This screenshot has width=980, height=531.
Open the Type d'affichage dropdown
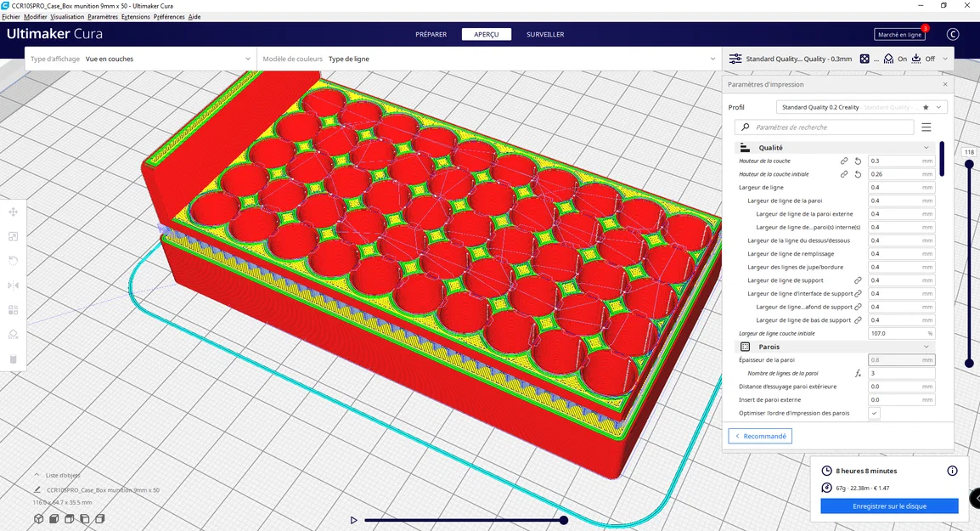pos(141,59)
